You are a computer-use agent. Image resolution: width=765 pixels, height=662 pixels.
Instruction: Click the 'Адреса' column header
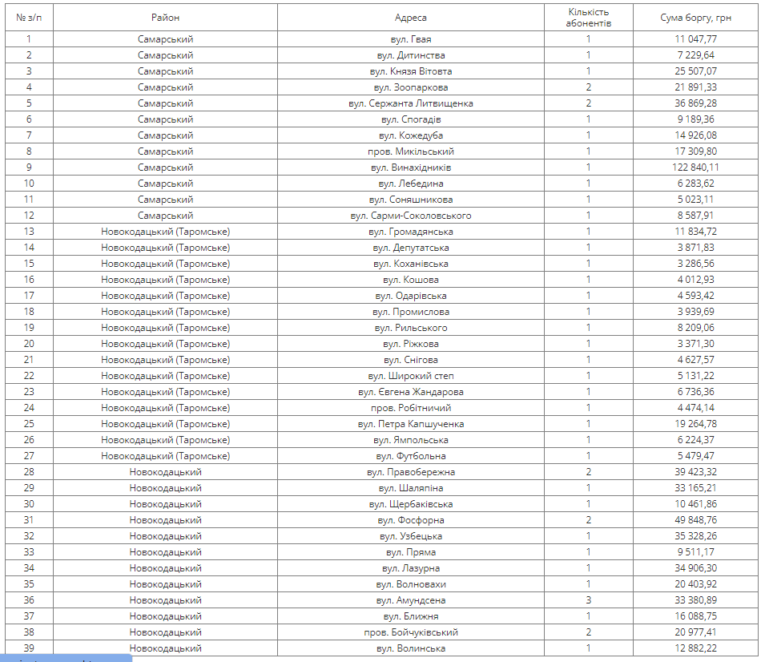point(411,18)
